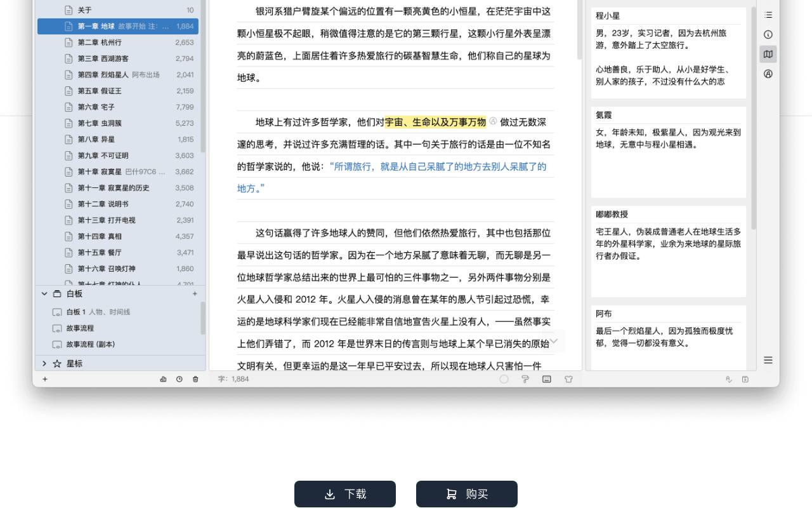Screen dimensions: 812x508
Task: Select the 关于 document
Action: click(x=118, y=10)
